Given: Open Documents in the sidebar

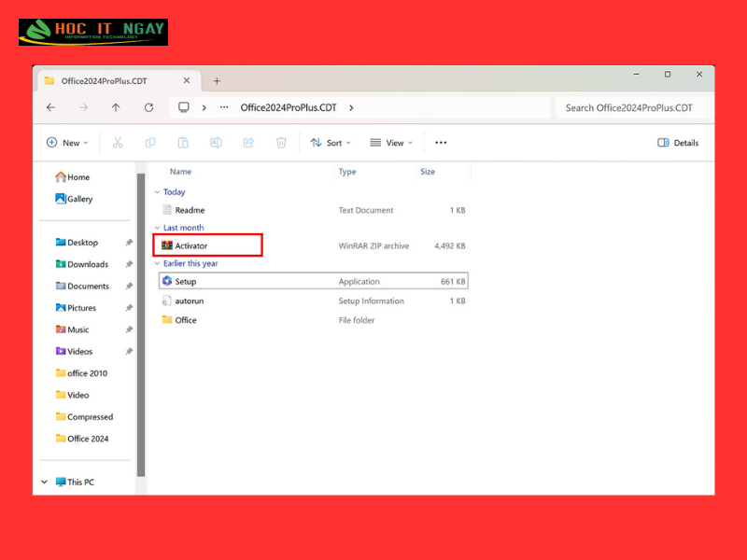Looking at the screenshot, I should point(82,287).
